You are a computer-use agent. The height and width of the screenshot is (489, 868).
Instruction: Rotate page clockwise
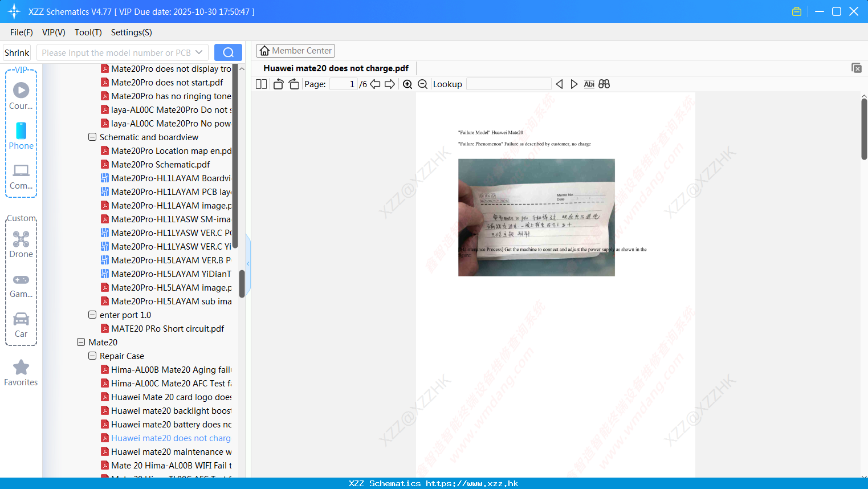click(294, 84)
